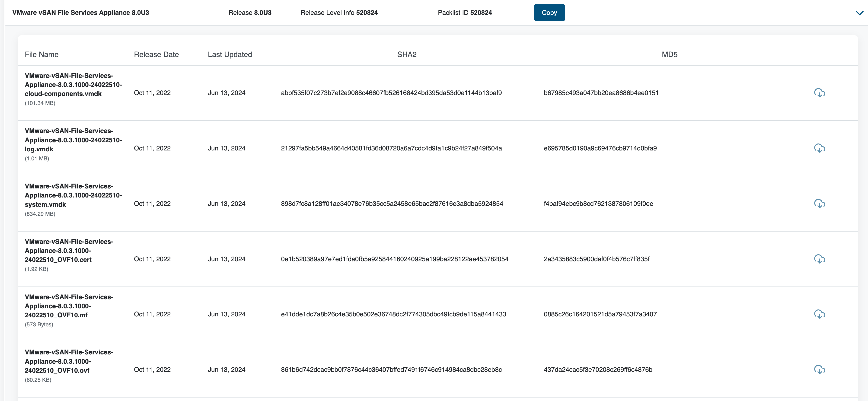
Task: Select SHA2 hash starting with 21297fa5bb
Action: (x=391, y=148)
